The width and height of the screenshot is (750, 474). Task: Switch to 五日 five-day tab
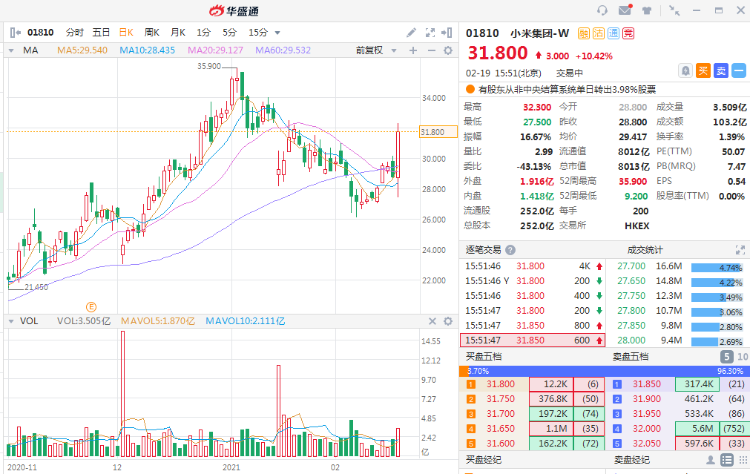101,33
